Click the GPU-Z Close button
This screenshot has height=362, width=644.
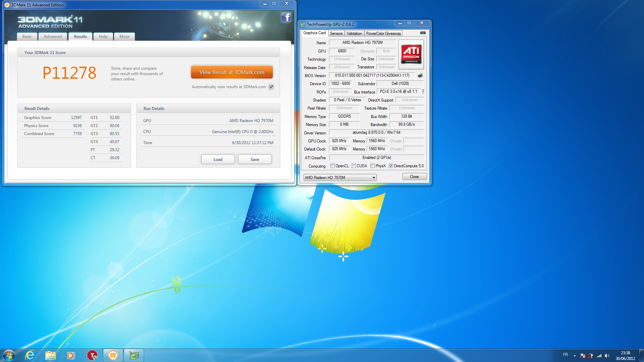pos(414,177)
